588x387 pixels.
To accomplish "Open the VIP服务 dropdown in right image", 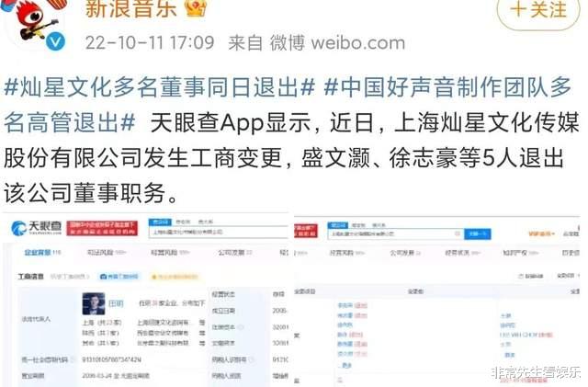I will point(541,233).
